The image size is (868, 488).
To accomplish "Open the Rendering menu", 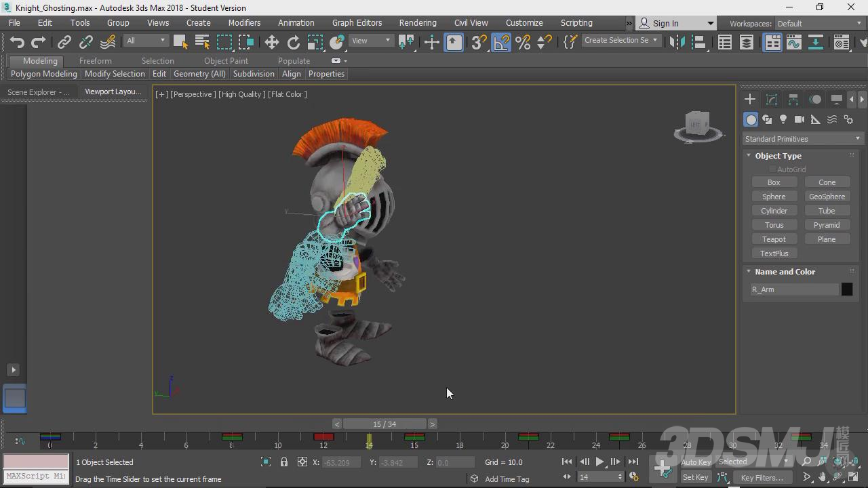I will pos(418,23).
